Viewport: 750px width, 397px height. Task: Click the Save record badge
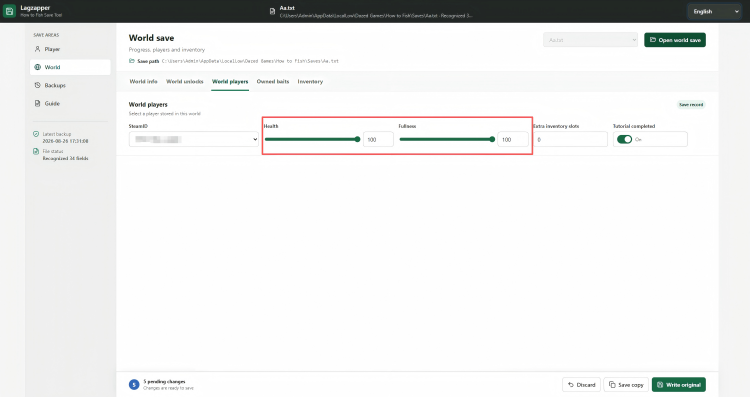pos(691,104)
